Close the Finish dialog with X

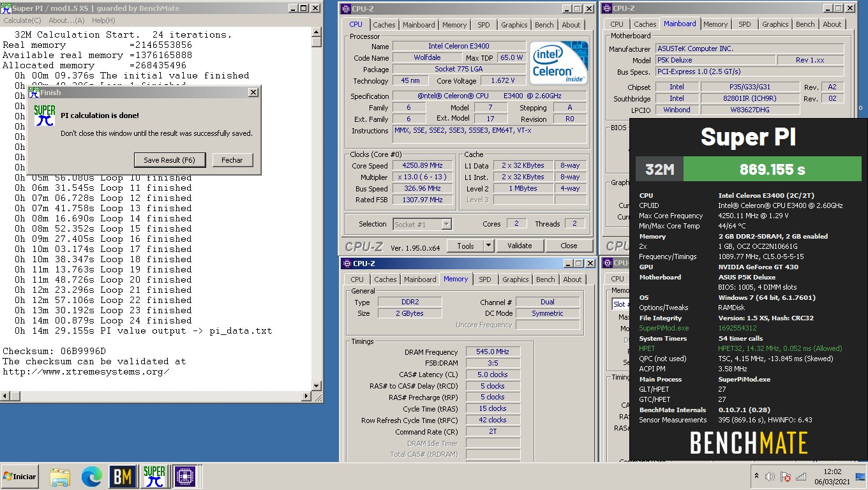(253, 93)
